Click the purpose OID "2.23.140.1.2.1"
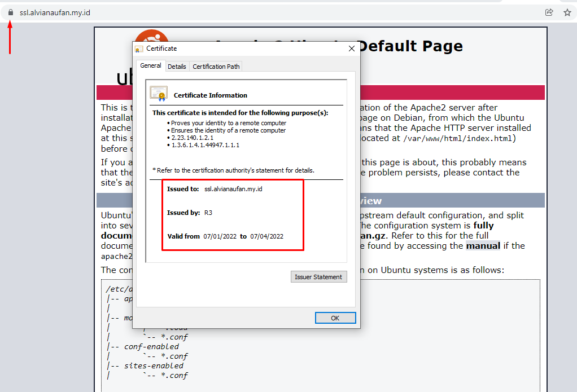 tap(193, 138)
